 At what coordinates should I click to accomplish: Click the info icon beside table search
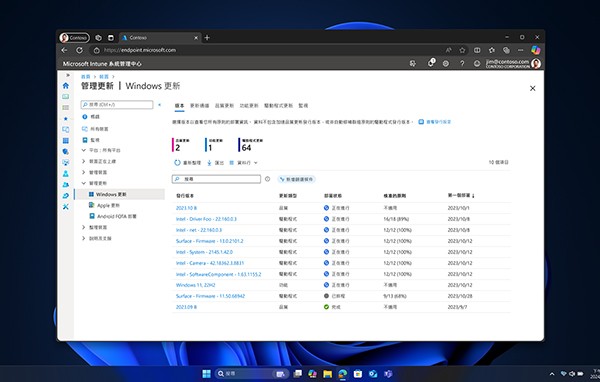pyautogui.click(x=267, y=179)
